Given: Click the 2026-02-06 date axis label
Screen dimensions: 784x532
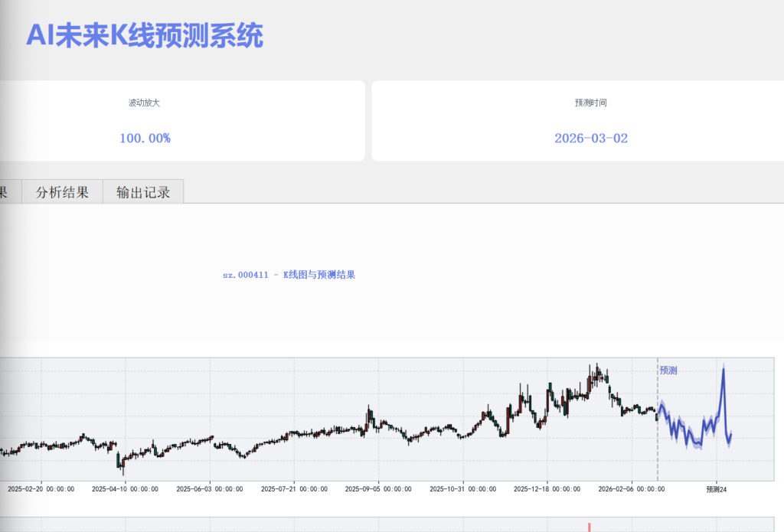Looking at the screenshot, I should click(x=631, y=489).
